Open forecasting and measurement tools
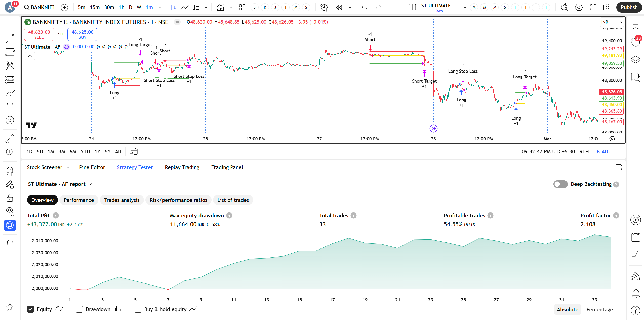 10,79
